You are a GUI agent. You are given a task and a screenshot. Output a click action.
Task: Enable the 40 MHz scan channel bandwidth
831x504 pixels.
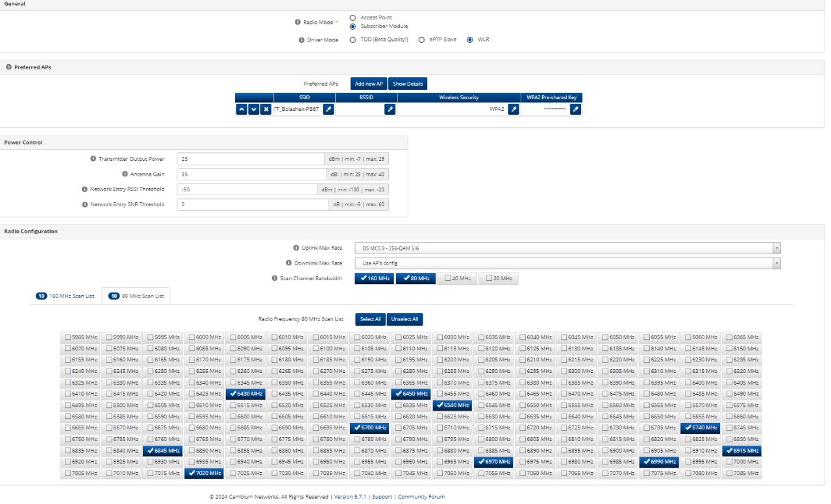click(457, 279)
